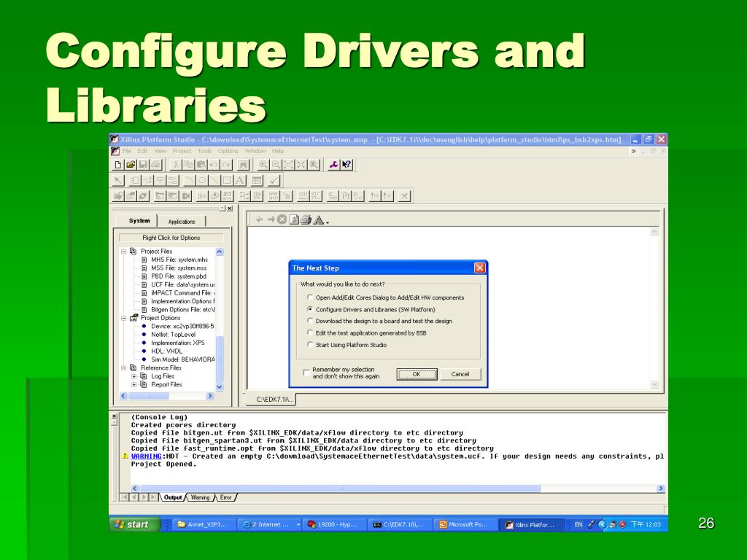
Task: Click the purple wrench tool icon
Action: [x=334, y=165]
